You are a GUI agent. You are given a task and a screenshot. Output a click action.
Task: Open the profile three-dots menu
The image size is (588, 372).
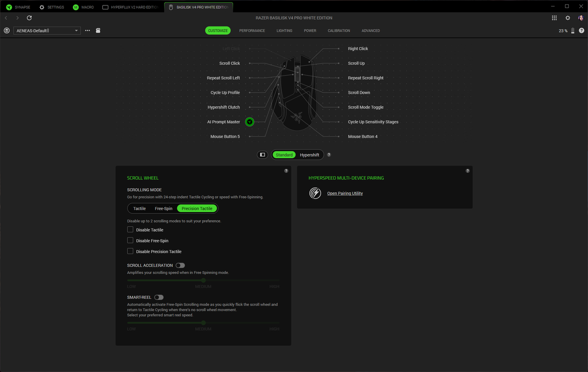tap(88, 30)
